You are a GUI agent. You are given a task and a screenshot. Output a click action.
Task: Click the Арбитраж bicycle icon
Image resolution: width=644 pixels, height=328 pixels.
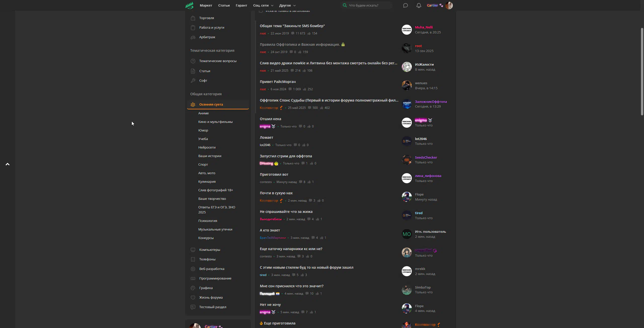click(193, 37)
